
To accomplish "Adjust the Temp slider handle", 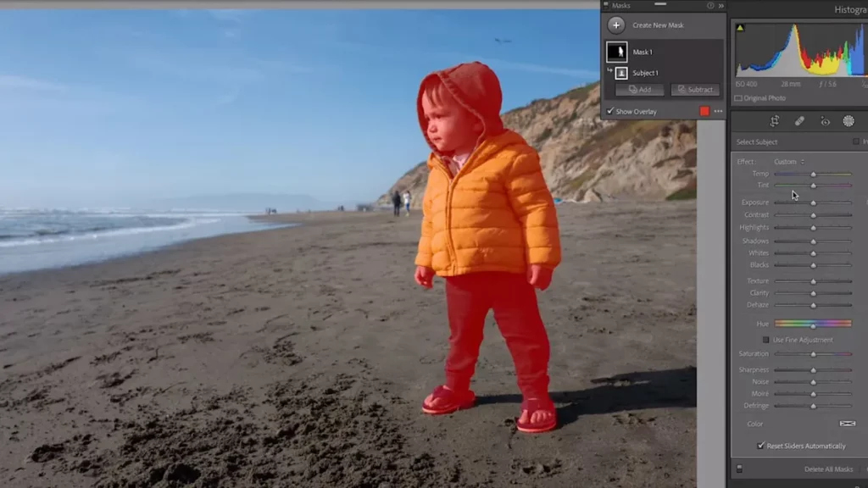I will click(x=813, y=175).
